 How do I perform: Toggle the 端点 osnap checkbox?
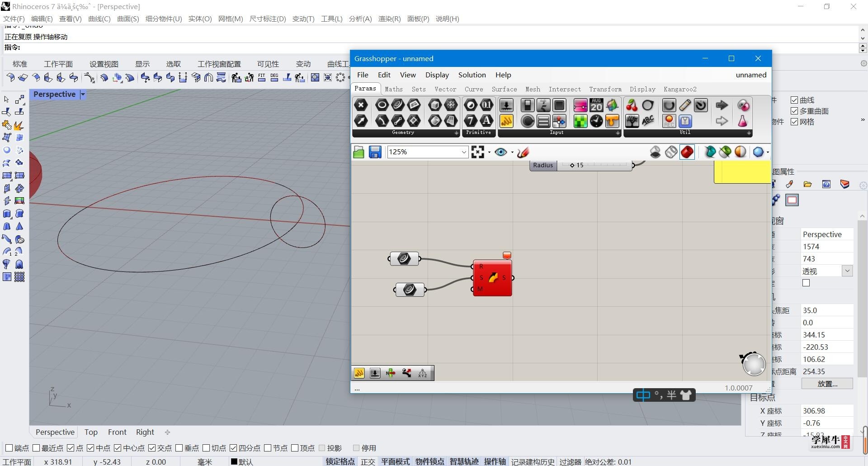9,448
